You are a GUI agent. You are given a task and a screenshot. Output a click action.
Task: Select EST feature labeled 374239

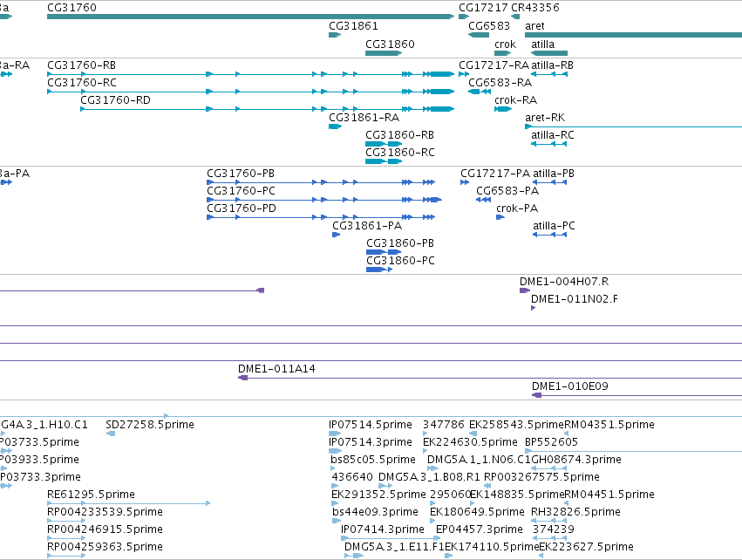point(554,529)
